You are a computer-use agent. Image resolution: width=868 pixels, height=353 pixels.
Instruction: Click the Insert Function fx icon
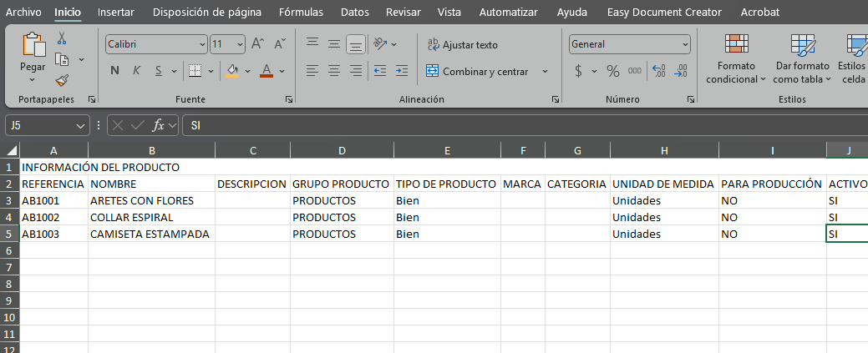pyautogui.click(x=159, y=126)
